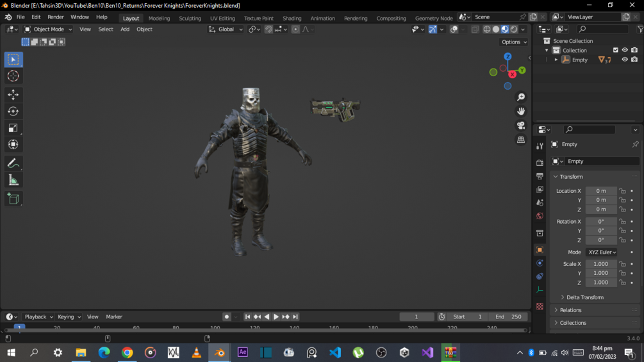Switch perspective/orthographic grid icon

click(521, 140)
